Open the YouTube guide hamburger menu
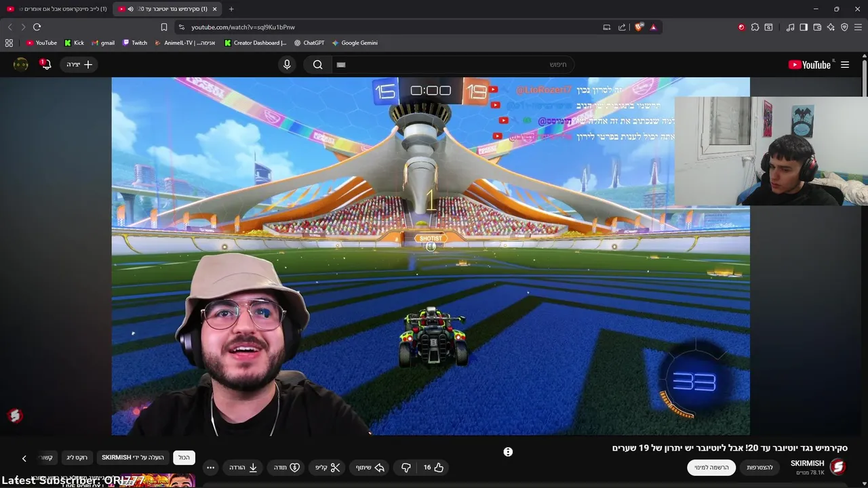 pos(845,64)
